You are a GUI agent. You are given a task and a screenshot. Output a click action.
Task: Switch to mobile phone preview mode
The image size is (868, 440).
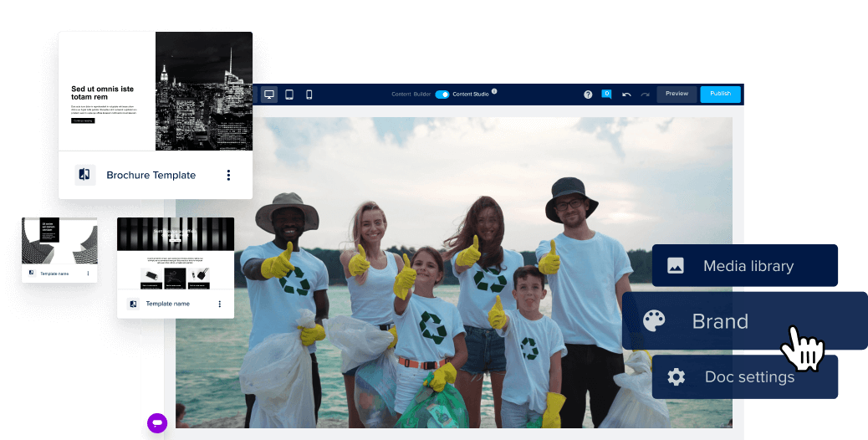click(309, 95)
